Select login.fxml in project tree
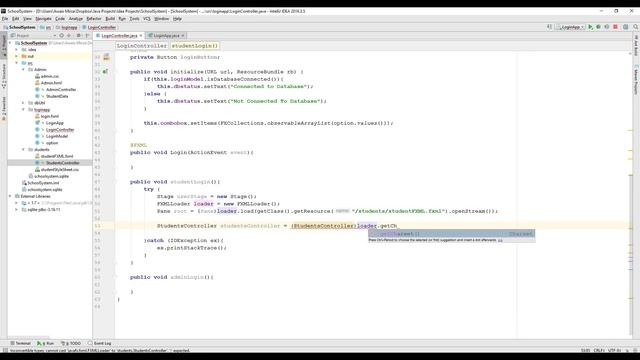This screenshot has width=640, height=360. tap(49, 116)
